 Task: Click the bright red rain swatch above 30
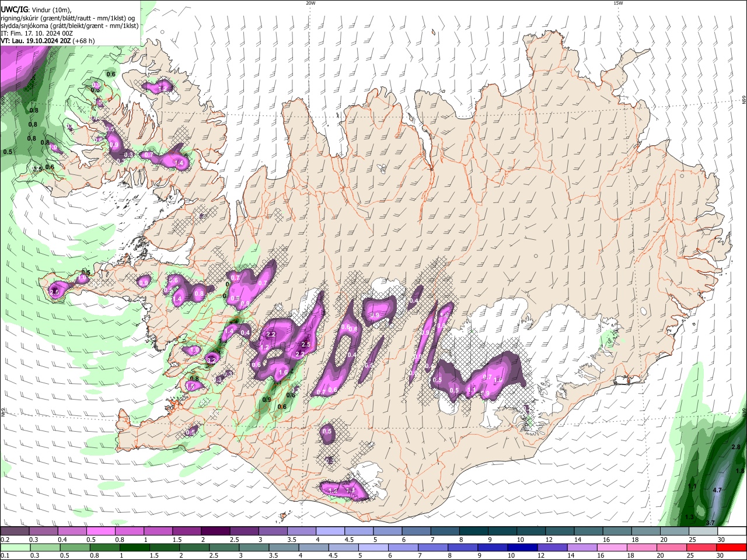(732, 548)
